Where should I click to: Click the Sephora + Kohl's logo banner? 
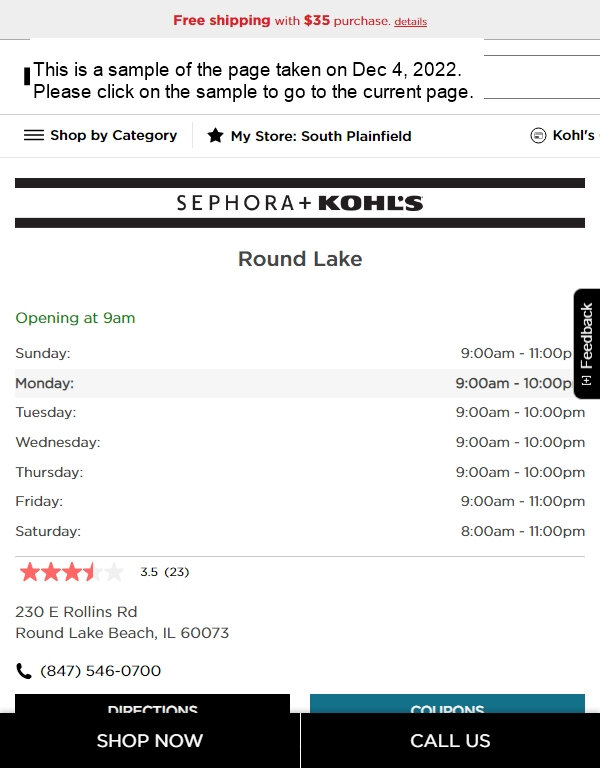300,203
